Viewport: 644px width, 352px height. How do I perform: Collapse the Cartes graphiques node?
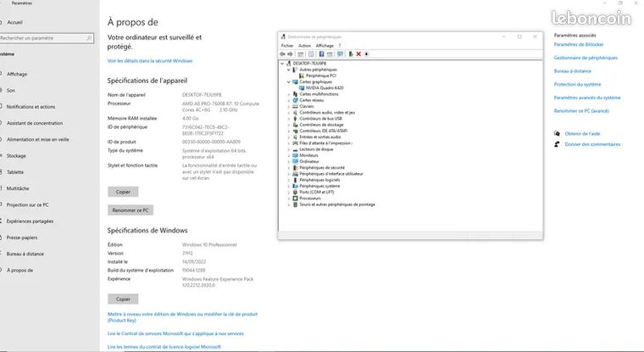click(x=289, y=82)
